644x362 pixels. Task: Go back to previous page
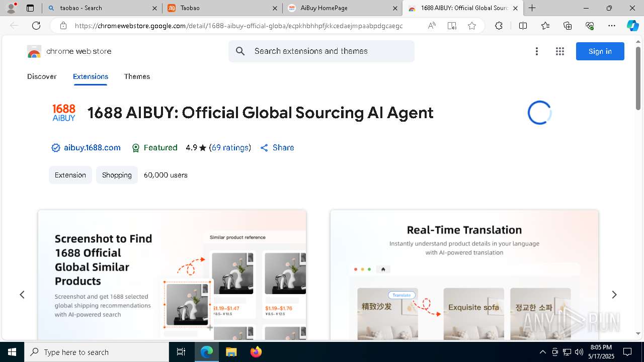(x=14, y=26)
